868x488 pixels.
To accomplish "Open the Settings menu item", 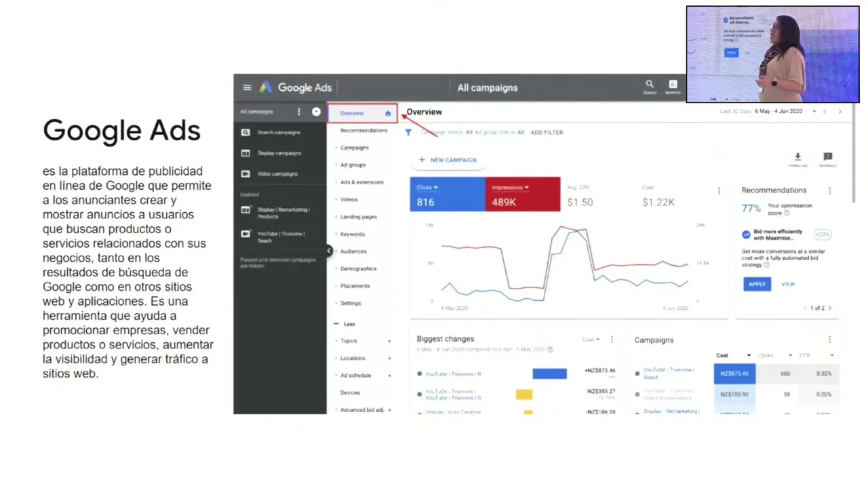I will (x=350, y=303).
